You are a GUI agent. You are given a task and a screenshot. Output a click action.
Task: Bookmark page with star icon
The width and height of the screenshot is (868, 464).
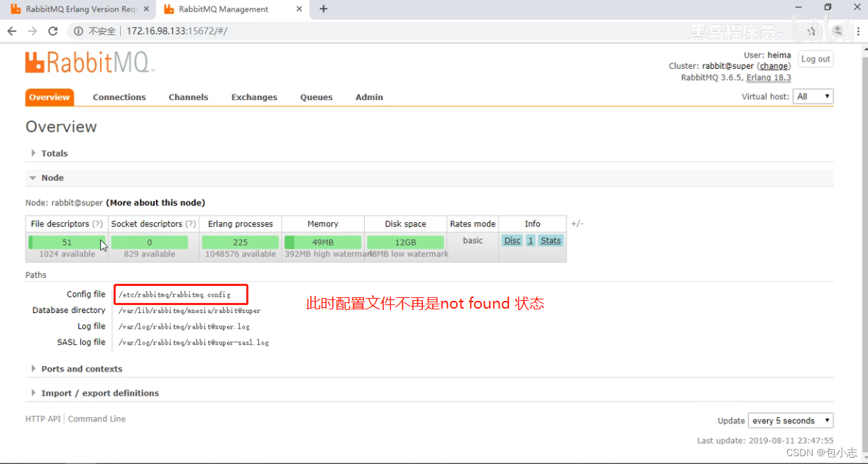(812, 31)
